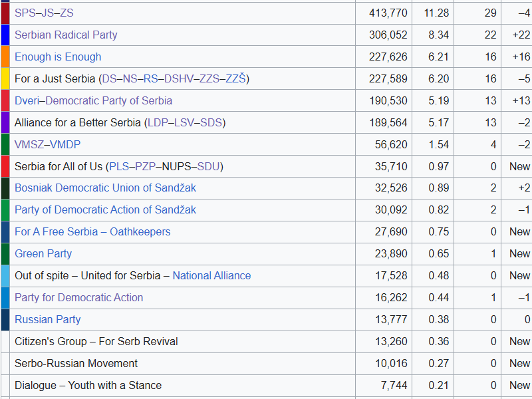
Task: Click the Enough is Enough link
Action: click(x=58, y=57)
